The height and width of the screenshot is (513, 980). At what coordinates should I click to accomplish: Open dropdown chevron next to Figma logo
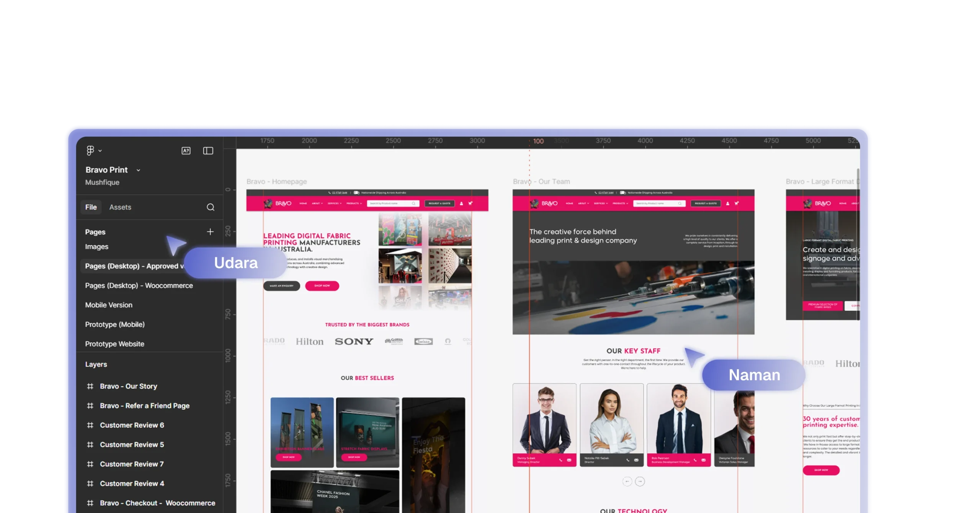pos(100,151)
